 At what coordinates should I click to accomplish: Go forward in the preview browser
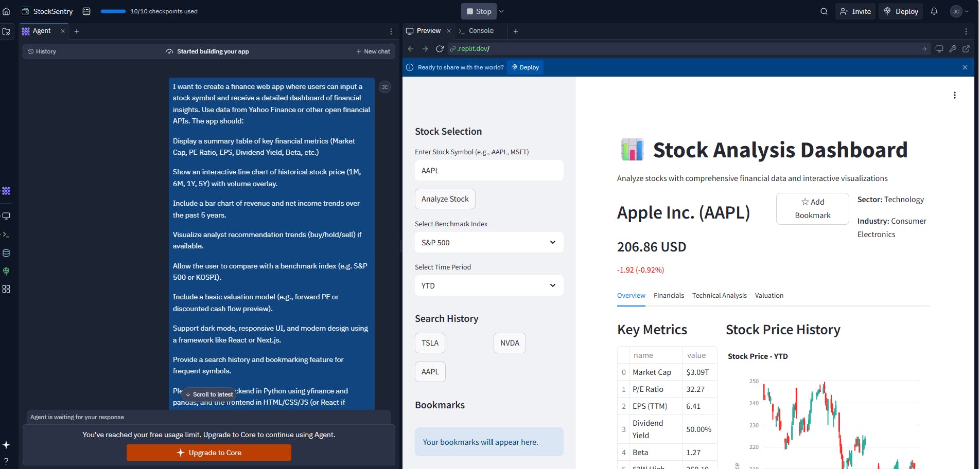(x=425, y=49)
